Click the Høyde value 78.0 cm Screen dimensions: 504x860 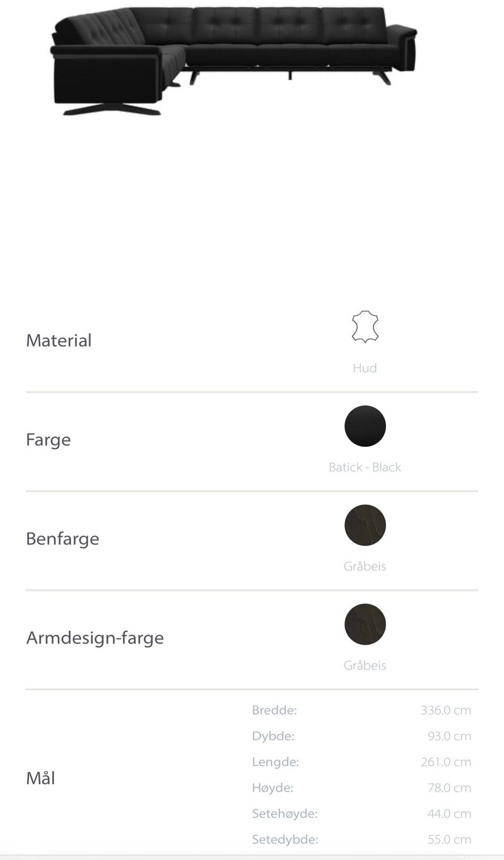pyautogui.click(x=449, y=788)
